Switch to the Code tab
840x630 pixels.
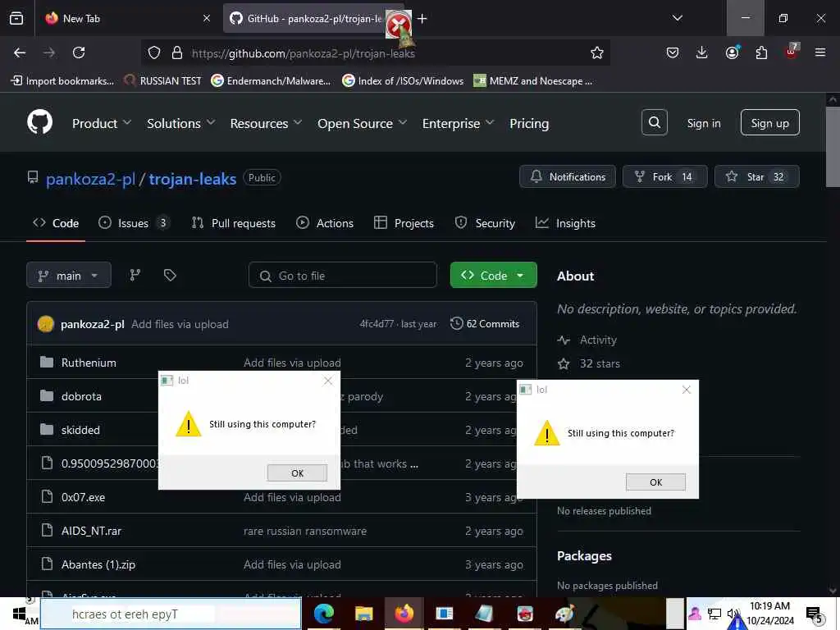(x=56, y=223)
